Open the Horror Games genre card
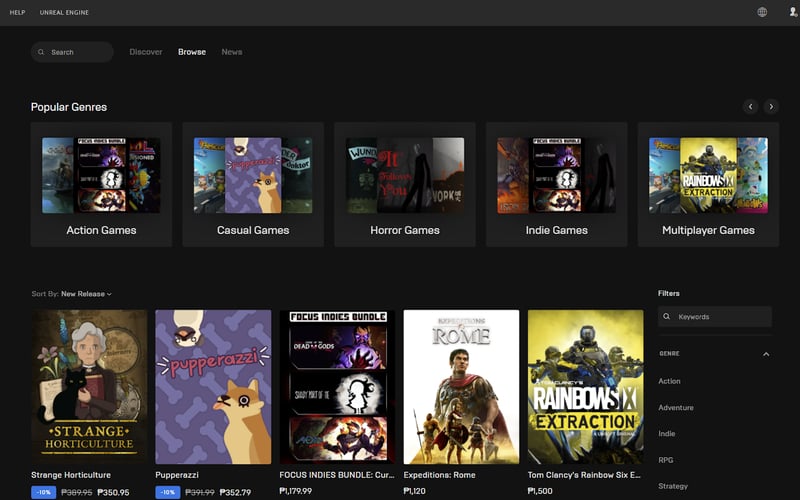The width and height of the screenshot is (800, 500). pyautogui.click(x=405, y=184)
